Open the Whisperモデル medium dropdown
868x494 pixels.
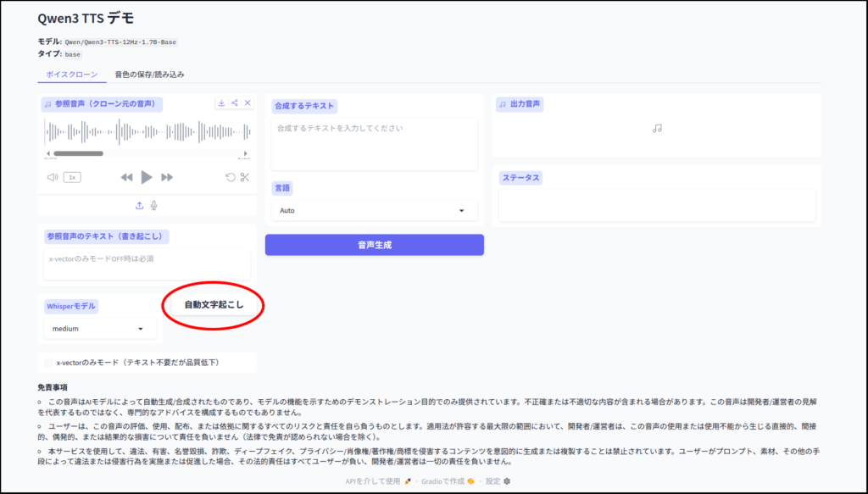point(99,329)
